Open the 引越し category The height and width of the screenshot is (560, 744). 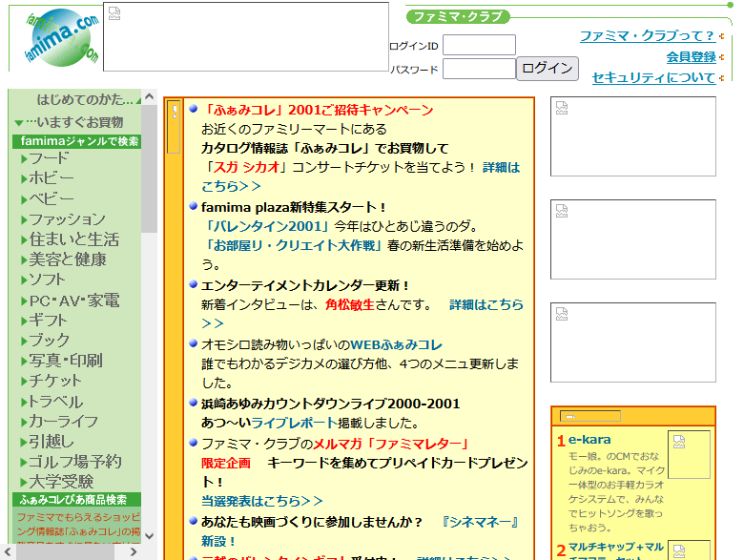(x=47, y=442)
